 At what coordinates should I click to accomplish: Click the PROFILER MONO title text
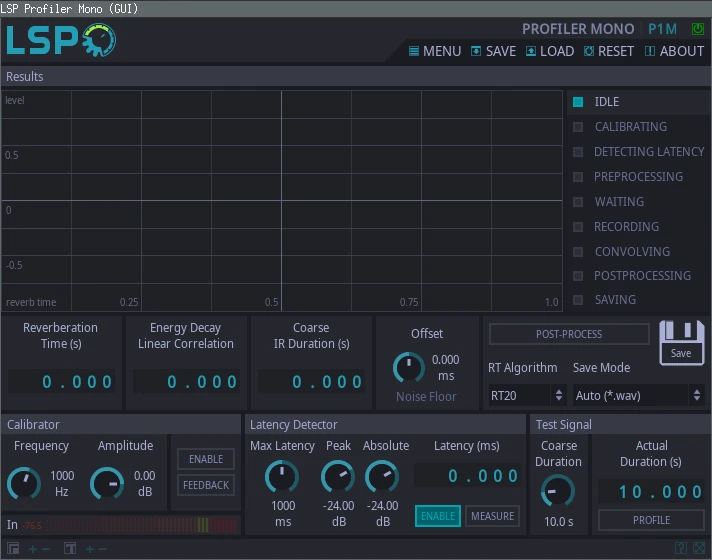point(578,29)
